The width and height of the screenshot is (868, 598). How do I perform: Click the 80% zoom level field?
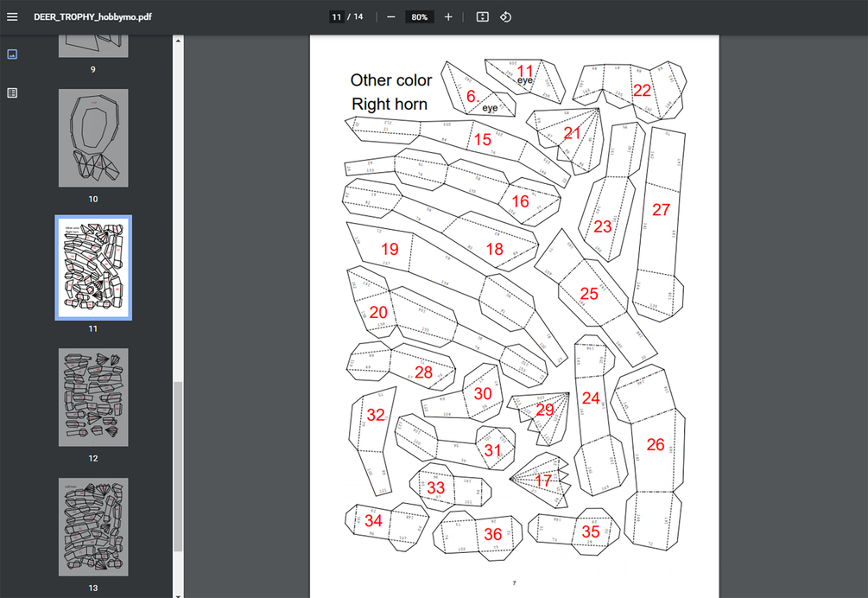click(x=419, y=16)
